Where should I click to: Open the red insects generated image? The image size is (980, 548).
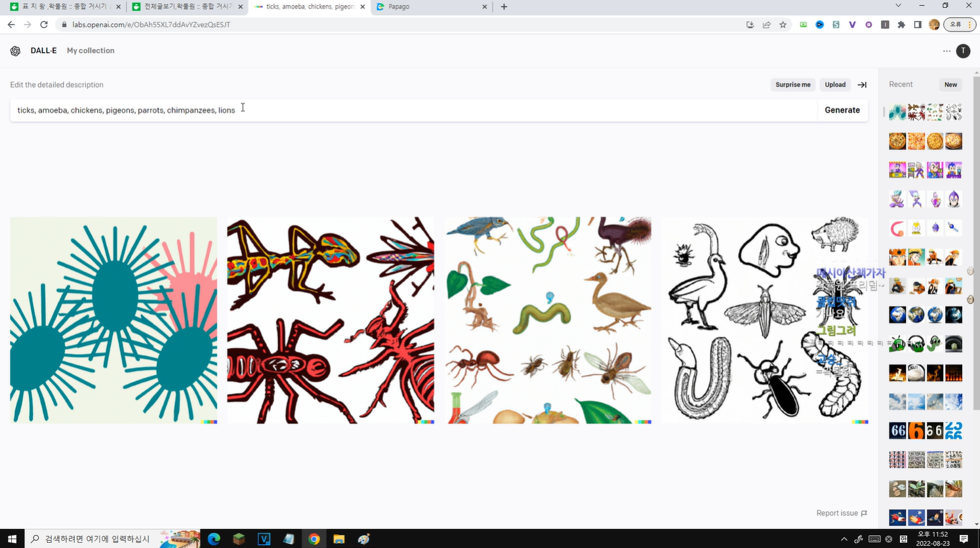[x=331, y=321]
